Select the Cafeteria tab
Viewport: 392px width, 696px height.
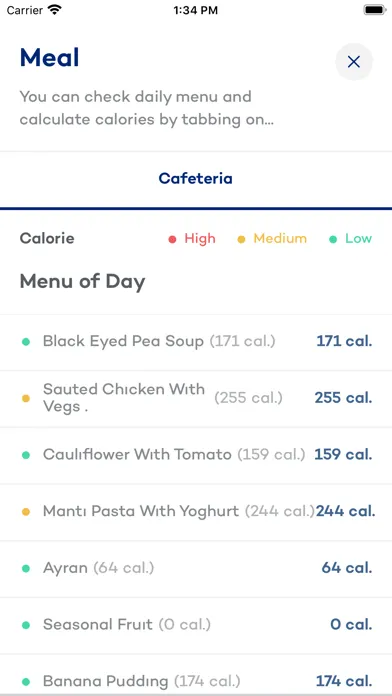(x=196, y=178)
